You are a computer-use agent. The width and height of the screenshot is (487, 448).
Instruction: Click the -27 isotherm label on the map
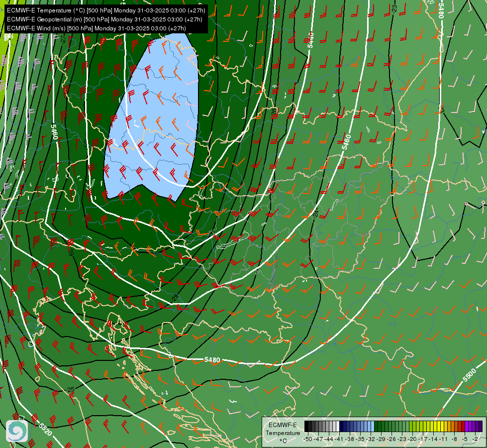pos(63,39)
